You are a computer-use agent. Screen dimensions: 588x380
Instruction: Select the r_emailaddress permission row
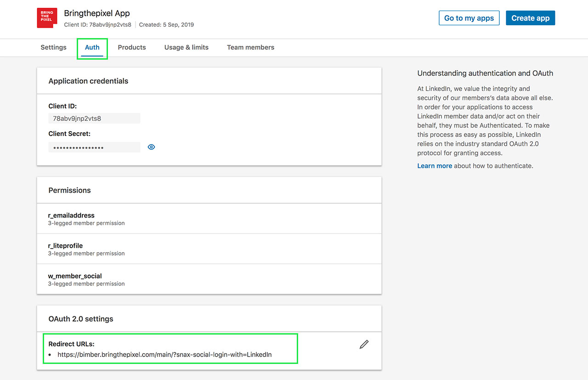tap(209, 218)
